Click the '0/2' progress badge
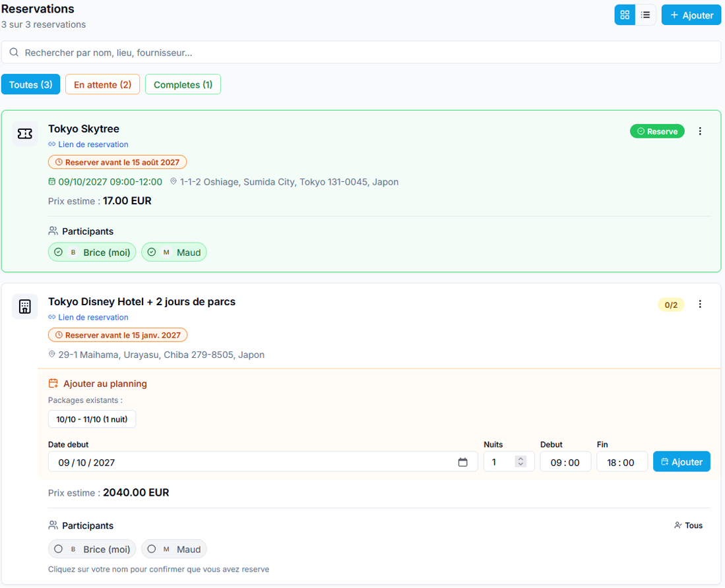 pos(671,305)
